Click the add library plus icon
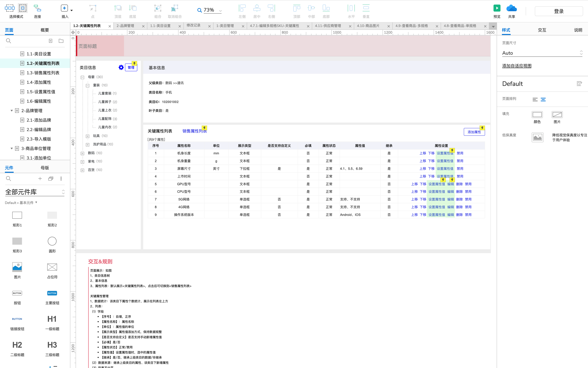The image size is (588, 368). [40, 179]
